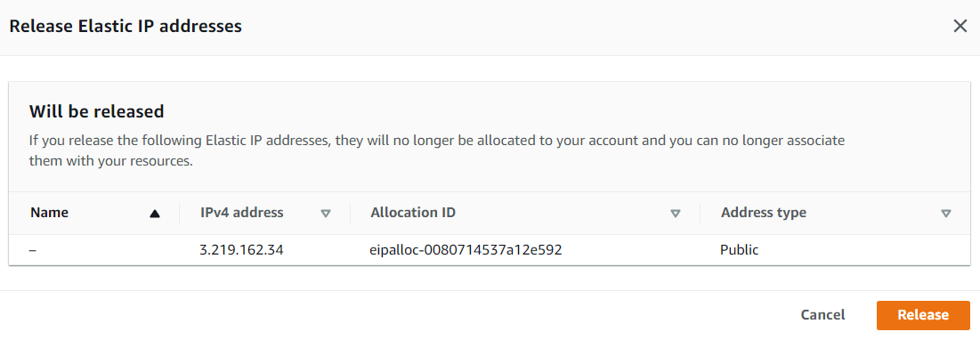Viewport: 980px width, 340px height.
Task: Sort by the IPv4 address header label
Action: (x=242, y=213)
